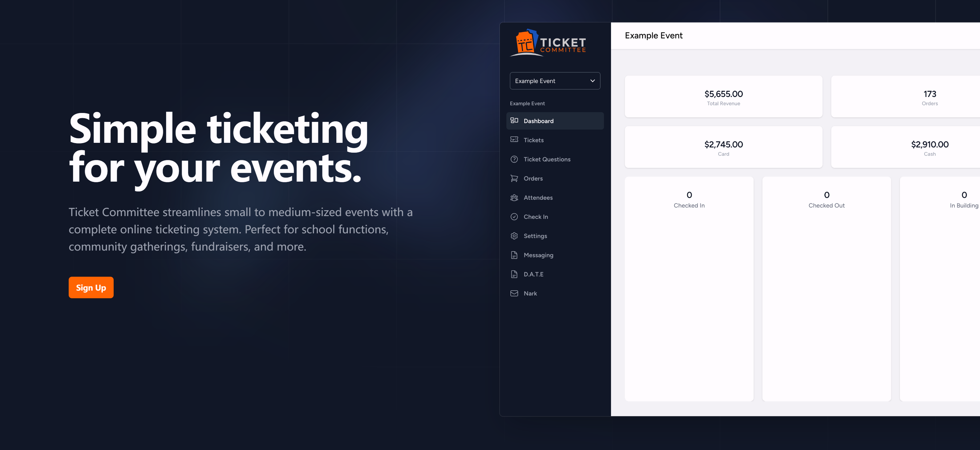The height and width of the screenshot is (450, 980).
Task: Click the Ticket Questions question-mark icon
Action: [x=514, y=159]
